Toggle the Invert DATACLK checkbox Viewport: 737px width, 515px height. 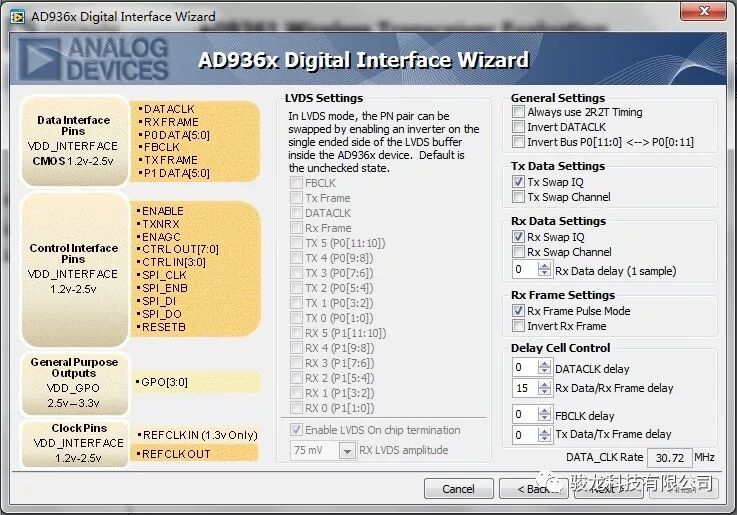[x=518, y=128]
